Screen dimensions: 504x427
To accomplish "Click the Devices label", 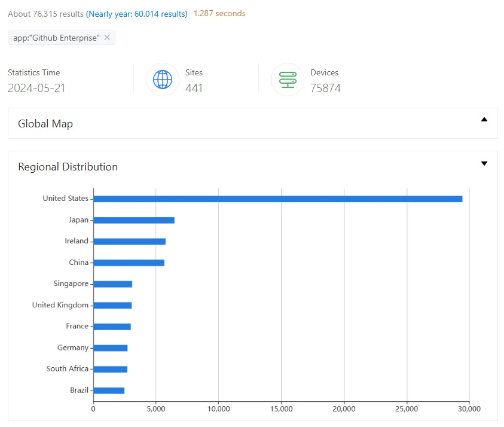I will (x=324, y=73).
